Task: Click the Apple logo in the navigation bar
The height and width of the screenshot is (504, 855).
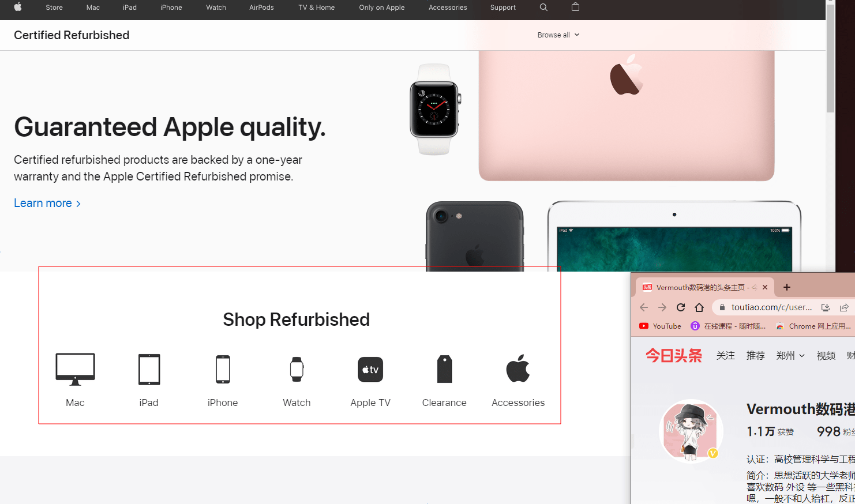Action: click(x=18, y=7)
